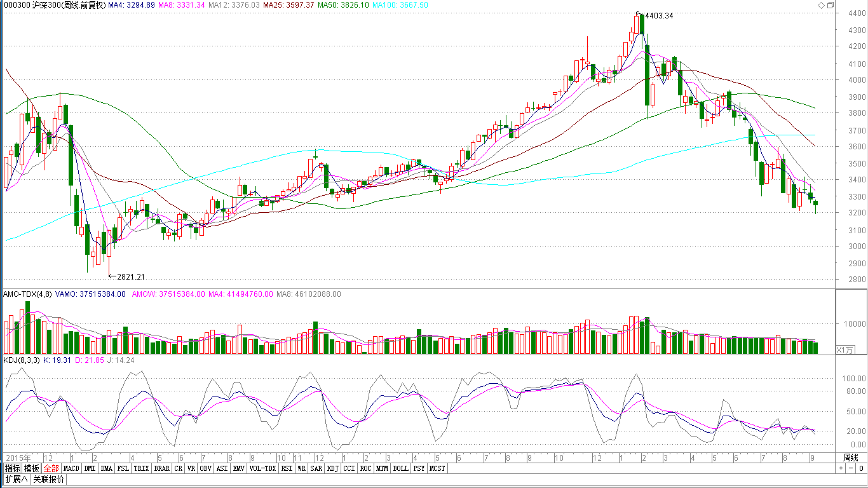Click the AMOW: 37515384.00 value
The width and height of the screenshot is (868, 488).
tap(168, 294)
